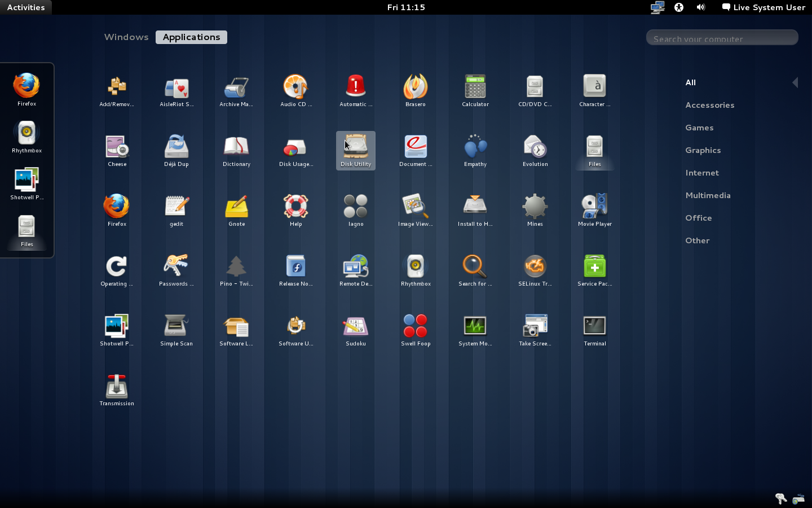Open gedit text editor

tap(176, 211)
